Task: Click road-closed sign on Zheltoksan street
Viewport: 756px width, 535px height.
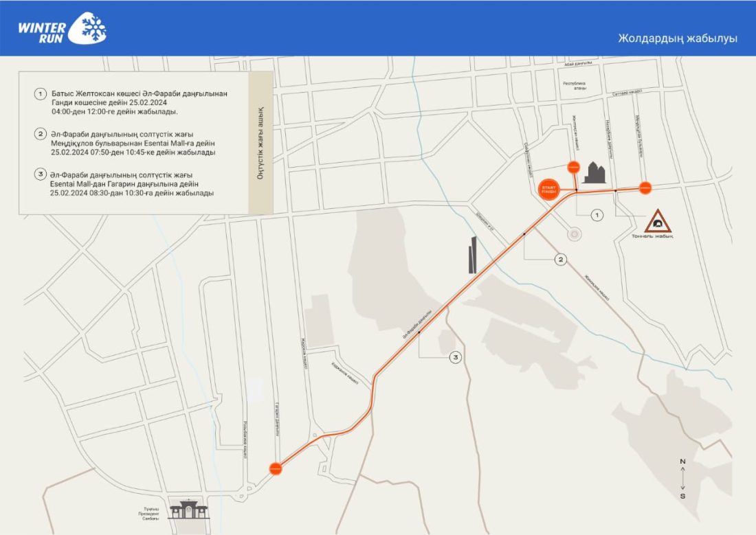Action: pos(572,167)
